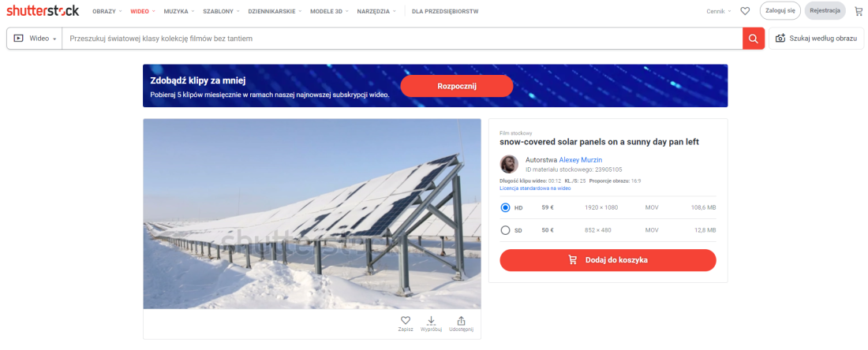Open the Wideo search type dropdown

click(35, 39)
